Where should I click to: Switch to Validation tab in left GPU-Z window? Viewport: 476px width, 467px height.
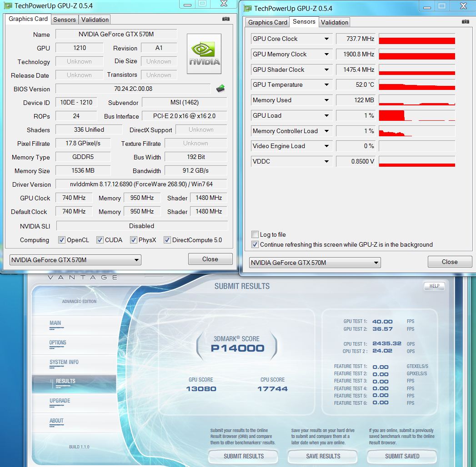tap(95, 20)
